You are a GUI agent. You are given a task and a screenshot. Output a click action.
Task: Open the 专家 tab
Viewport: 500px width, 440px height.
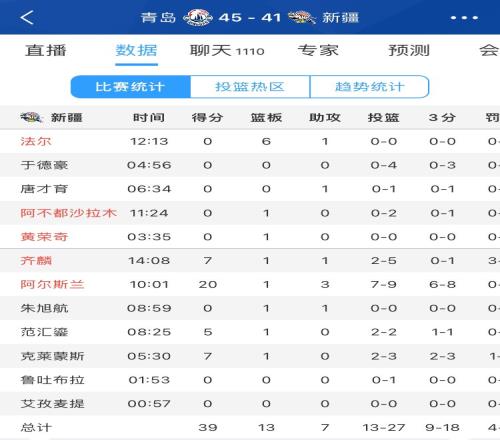(x=318, y=51)
